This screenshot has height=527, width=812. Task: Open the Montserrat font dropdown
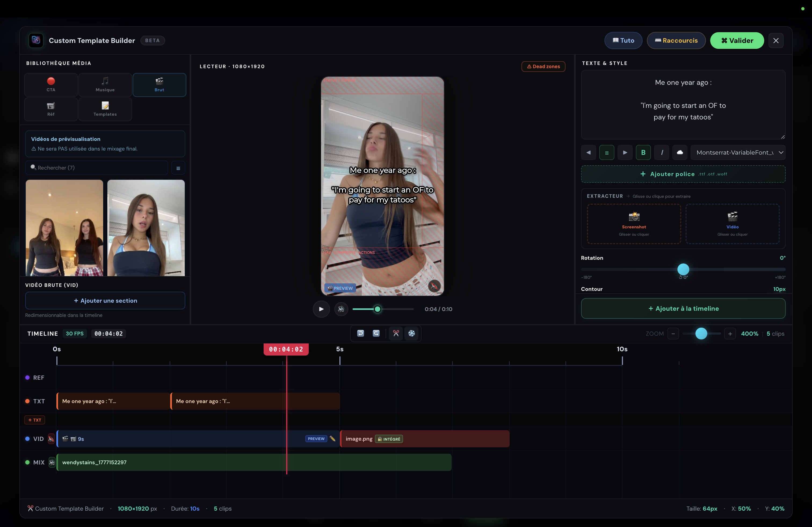(738, 153)
